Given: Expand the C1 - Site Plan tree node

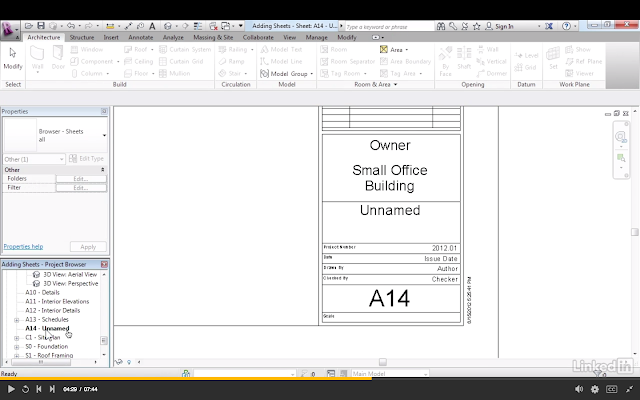Looking at the screenshot, I should [x=16, y=338].
